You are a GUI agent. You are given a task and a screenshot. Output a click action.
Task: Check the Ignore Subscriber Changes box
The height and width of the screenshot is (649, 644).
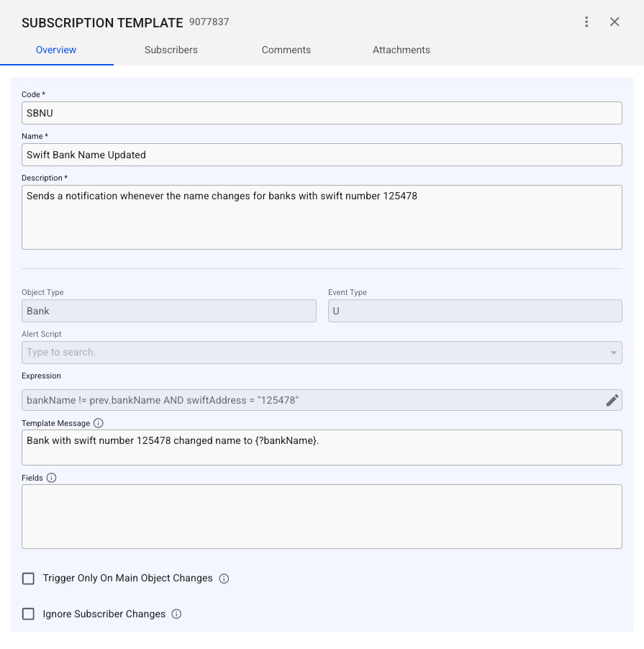(x=29, y=614)
